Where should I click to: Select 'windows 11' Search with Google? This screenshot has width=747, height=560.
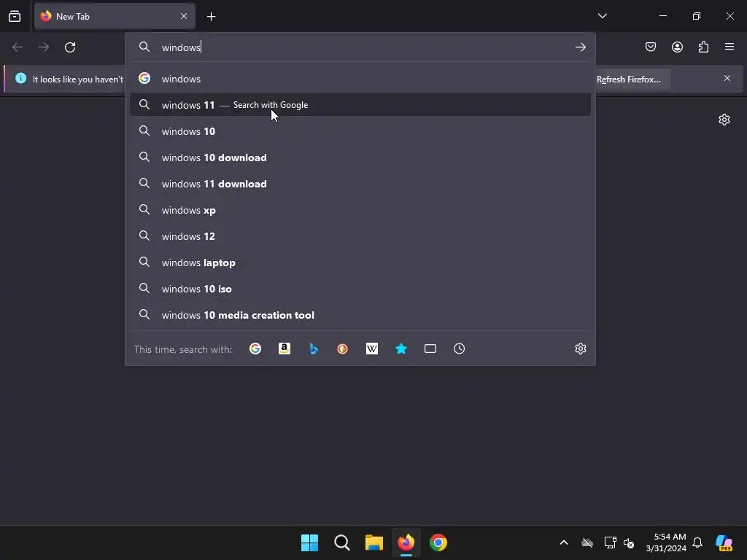pos(360,105)
